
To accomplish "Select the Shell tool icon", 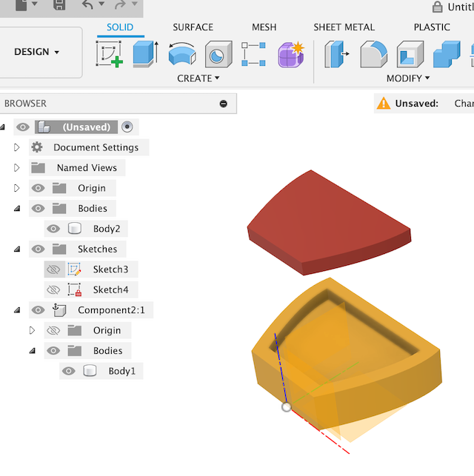I will click(410, 54).
